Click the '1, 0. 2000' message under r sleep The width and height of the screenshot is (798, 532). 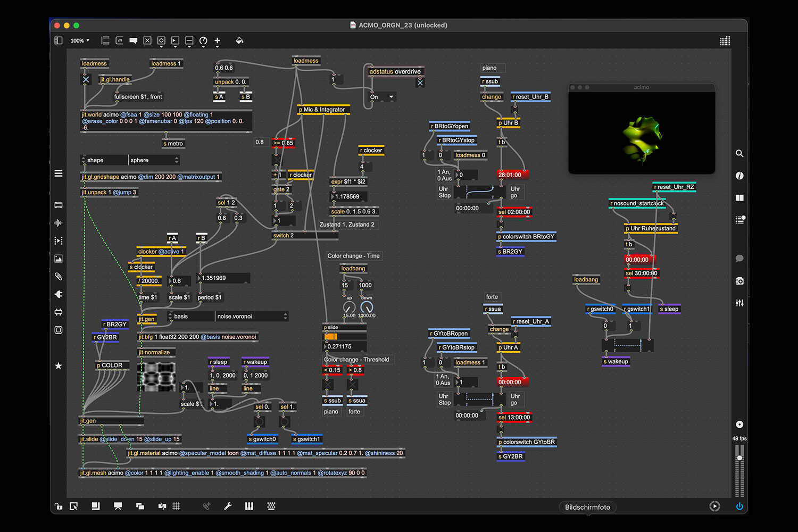[222, 376]
